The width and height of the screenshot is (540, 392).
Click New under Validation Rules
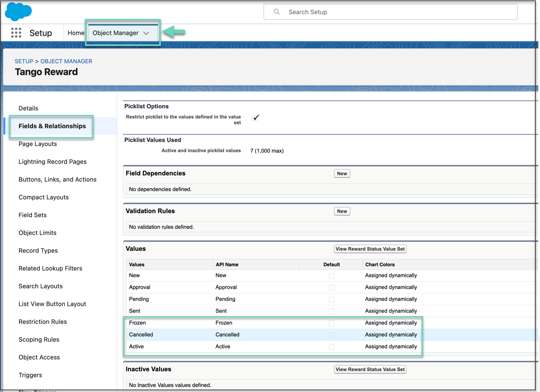coord(342,211)
